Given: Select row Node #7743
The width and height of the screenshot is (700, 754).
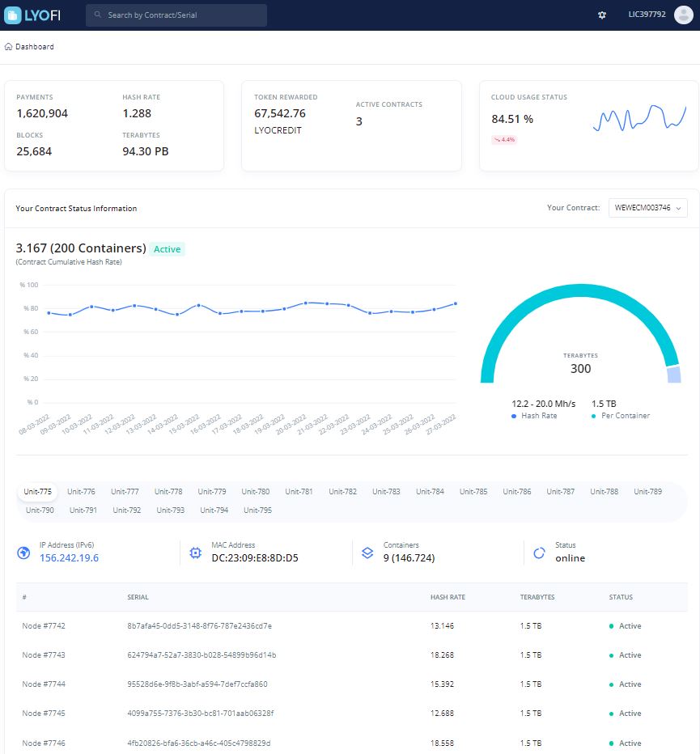Looking at the screenshot, I should (352, 655).
